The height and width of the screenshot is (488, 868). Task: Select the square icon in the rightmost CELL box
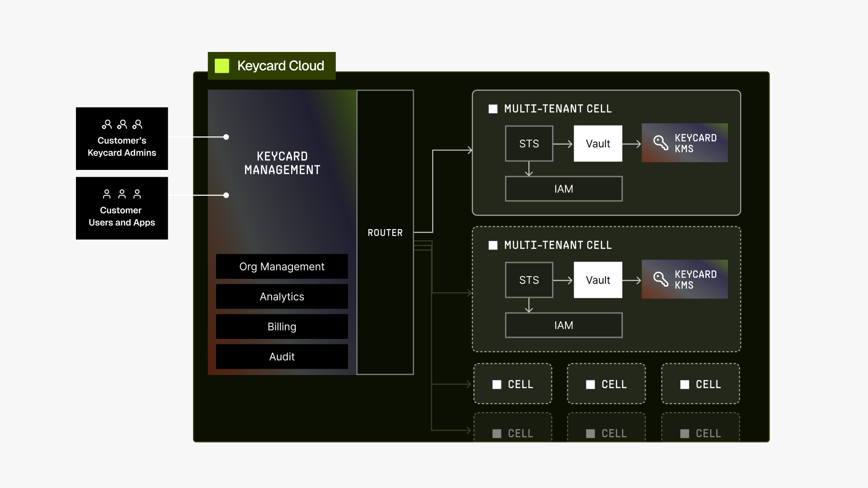click(684, 385)
